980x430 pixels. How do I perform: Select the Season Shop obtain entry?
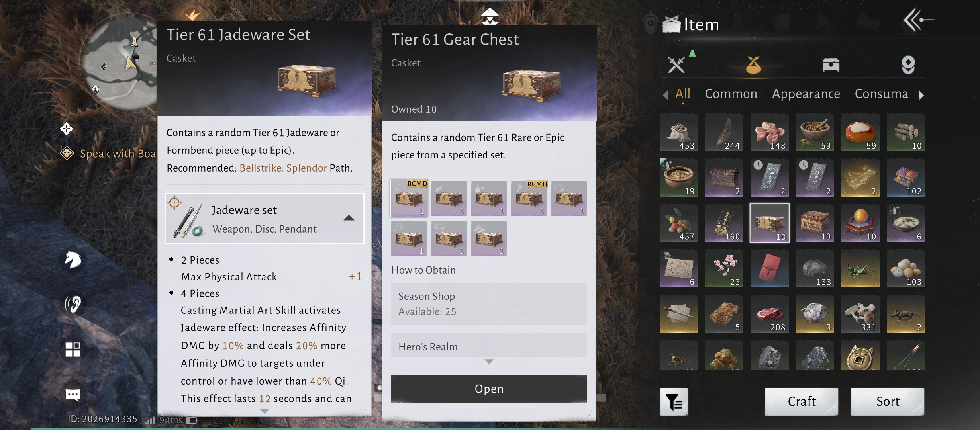(x=489, y=304)
